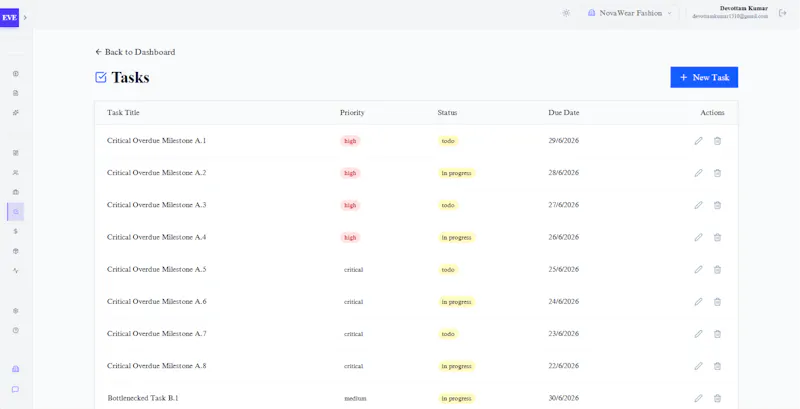
Task: Toggle light/dark theme sun icon
Action: click(566, 13)
